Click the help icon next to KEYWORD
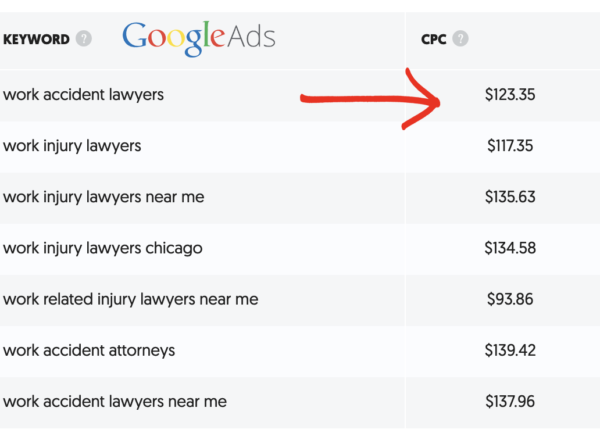Image resolution: width=600 pixels, height=440 pixels. 83,39
